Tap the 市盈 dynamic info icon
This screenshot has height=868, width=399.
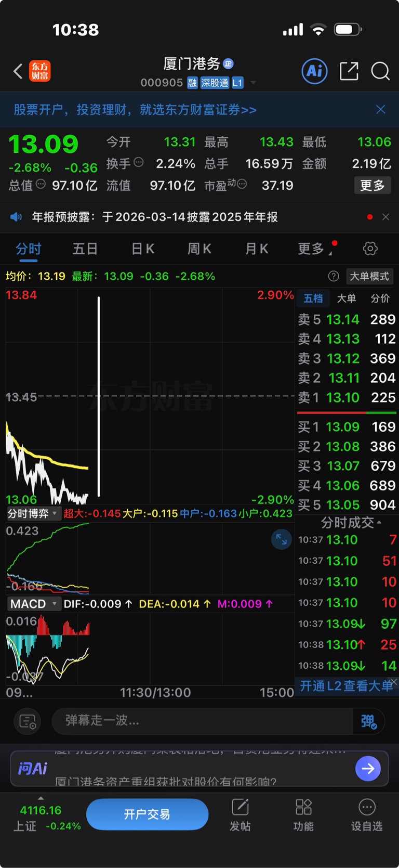coord(242,184)
